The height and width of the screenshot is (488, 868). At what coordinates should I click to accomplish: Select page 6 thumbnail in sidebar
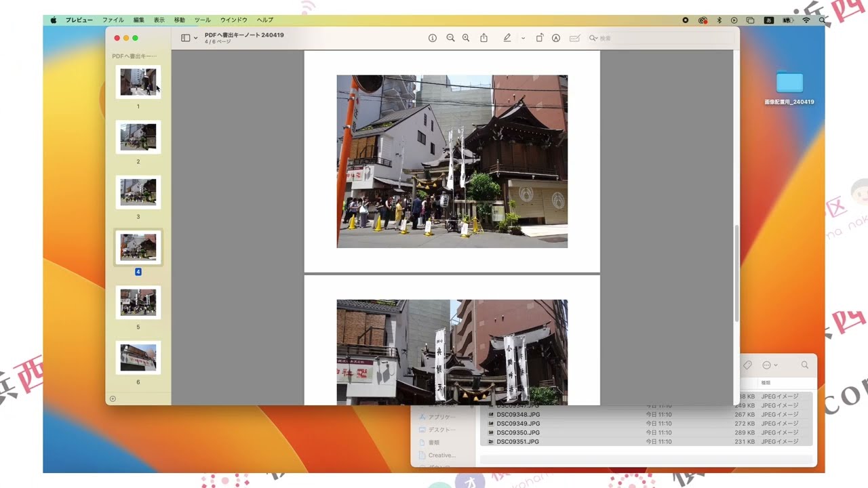tap(138, 358)
